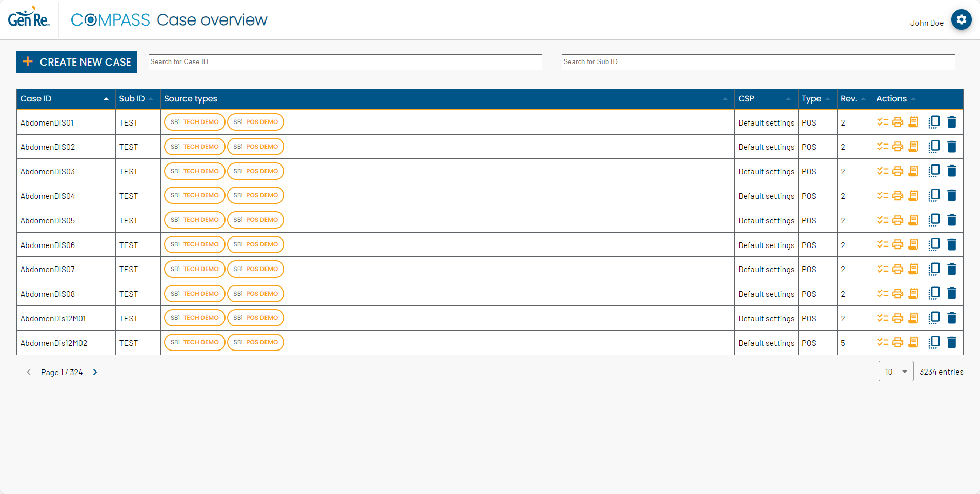Screen dimensions: 980x494
Task: Sort the table by Case ID
Action: pyautogui.click(x=66, y=98)
